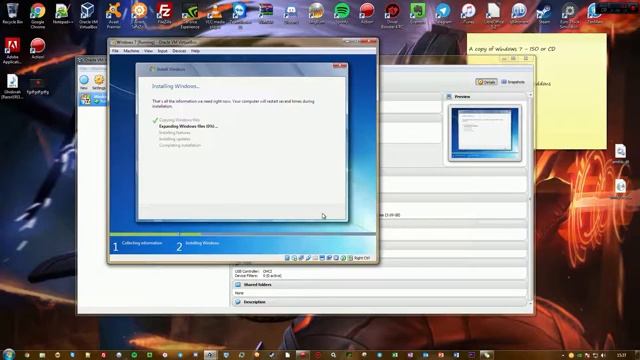The width and height of the screenshot is (640, 360).
Task: Open the Machine menu of VM window
Action: click(x=131, y=51)
